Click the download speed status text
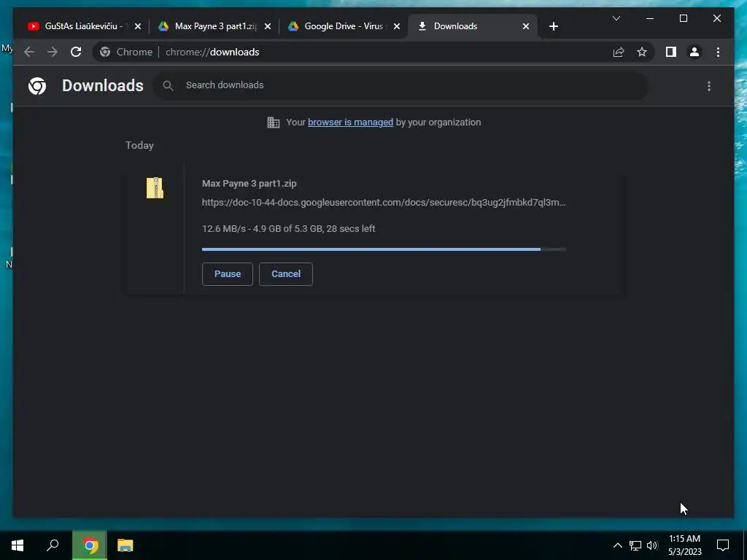Image resolution: width=747 pixels, height=560 pixels. coord(289,228)
